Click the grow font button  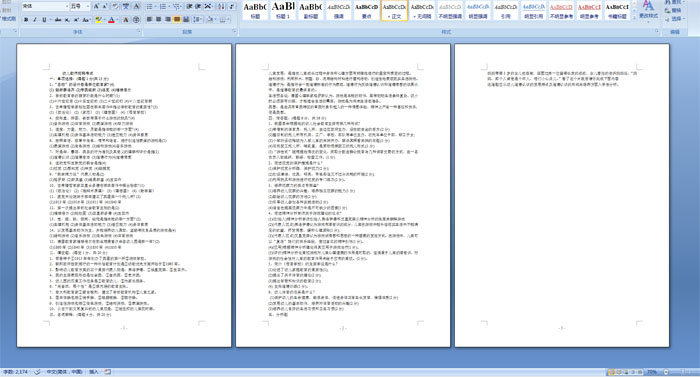[x=96, y=6]
